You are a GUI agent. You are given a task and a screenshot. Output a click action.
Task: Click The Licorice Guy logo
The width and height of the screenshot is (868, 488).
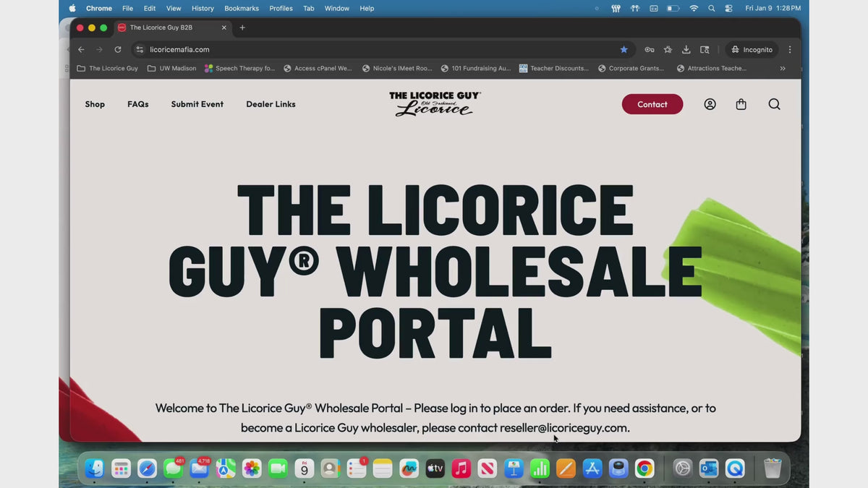[435, 103]
